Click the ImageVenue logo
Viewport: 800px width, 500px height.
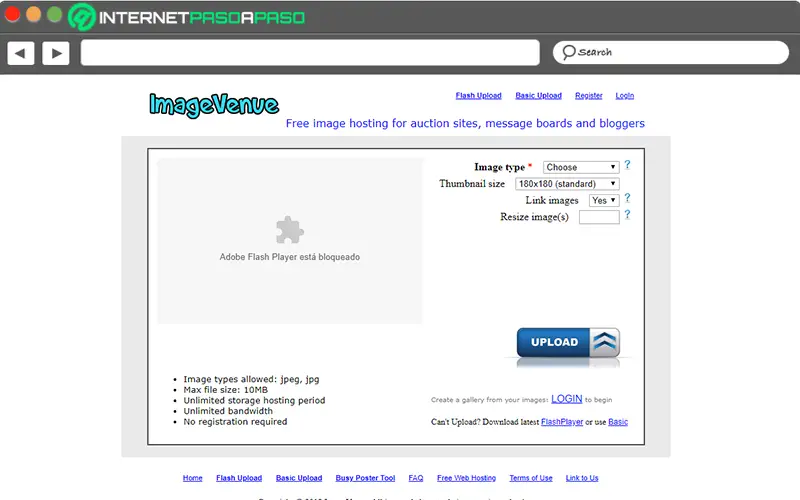coord(214,105)
